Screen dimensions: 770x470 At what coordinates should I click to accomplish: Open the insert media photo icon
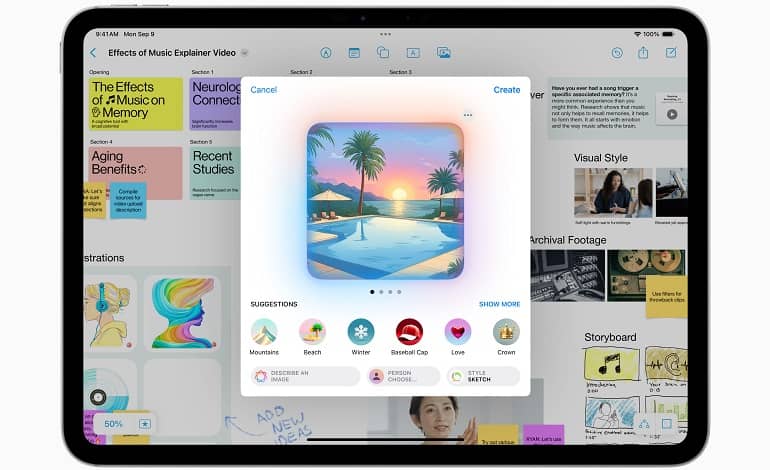[x=443, y=53]
